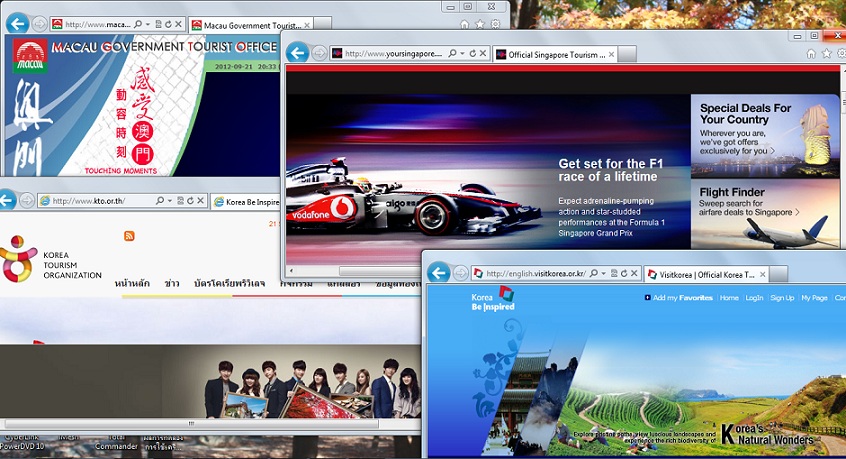Image resolution: width=846 pixels, height=459 pixels.
Task: Refresh the Visitkorea page
Action: click(x=624, y=273)
